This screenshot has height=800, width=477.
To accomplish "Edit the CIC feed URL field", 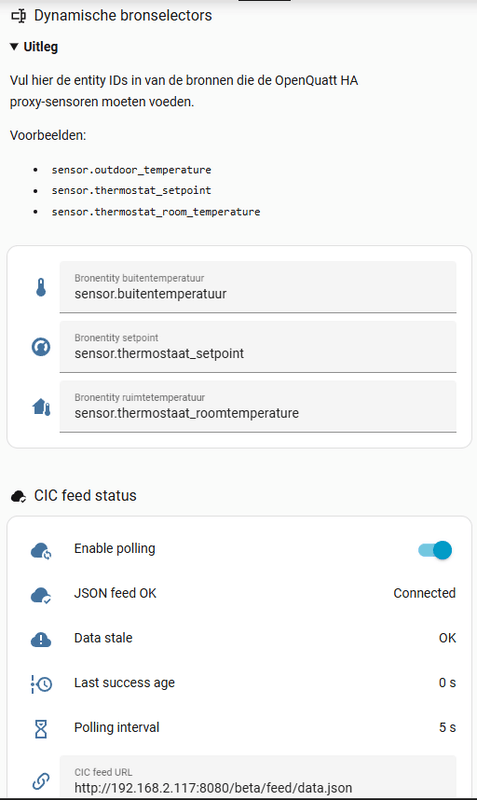I will point(258,777).
